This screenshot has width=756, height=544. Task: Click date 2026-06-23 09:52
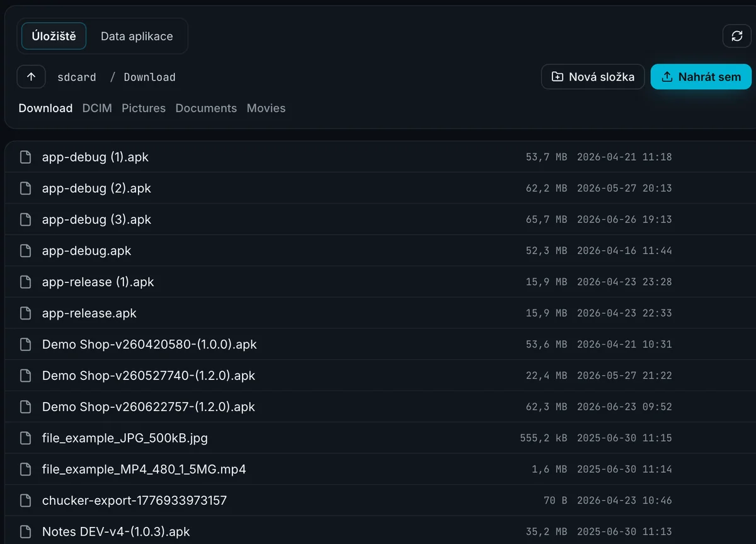point(624,407)
